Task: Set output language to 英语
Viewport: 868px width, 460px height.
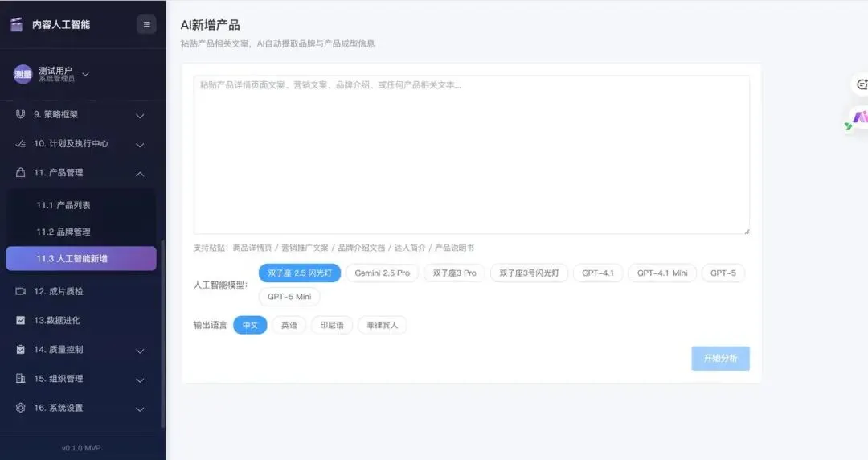Action: (289, 326)
